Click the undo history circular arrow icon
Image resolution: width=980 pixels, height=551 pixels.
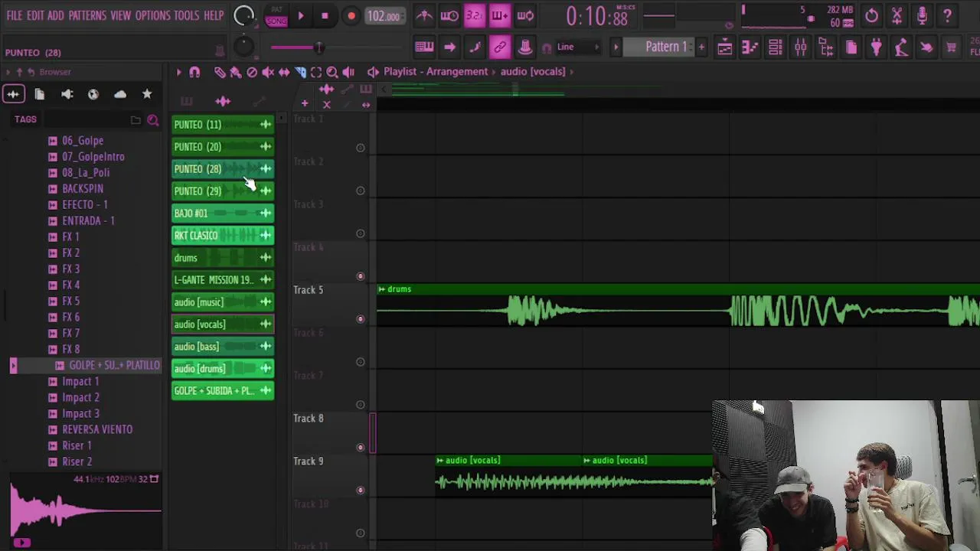coord(871,15)
